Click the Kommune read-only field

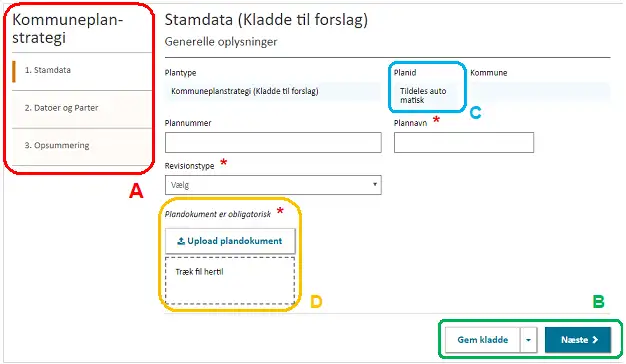(x=540, y=92)
